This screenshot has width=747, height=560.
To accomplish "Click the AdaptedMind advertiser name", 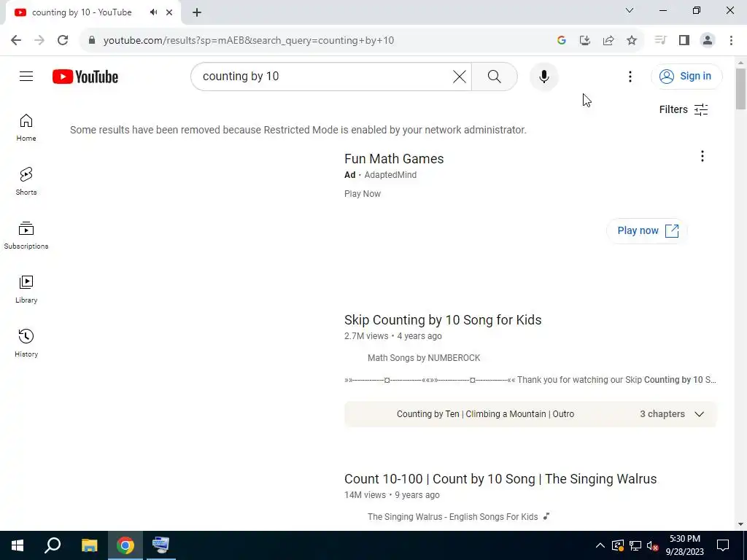I will pyautogui.click(x=390, y=175).
